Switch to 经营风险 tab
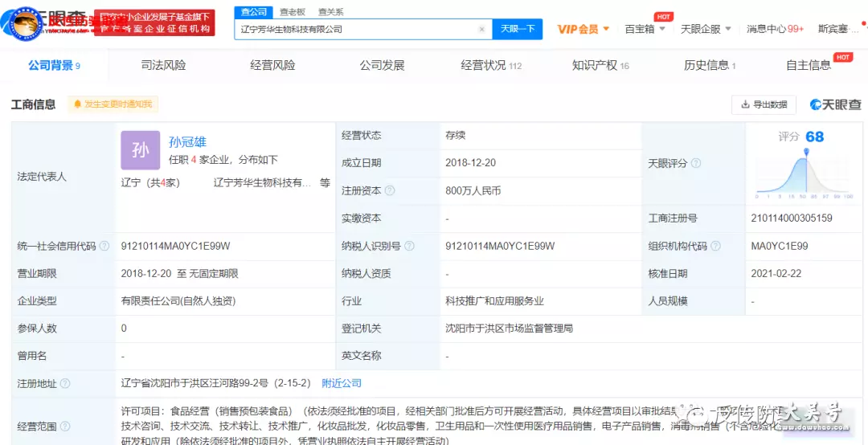Screen dimensions: 868x445 [273, 66]
